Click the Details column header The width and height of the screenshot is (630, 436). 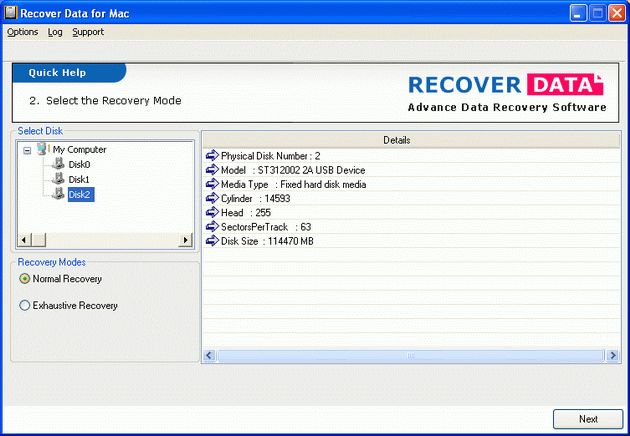[x=411, y=140]
